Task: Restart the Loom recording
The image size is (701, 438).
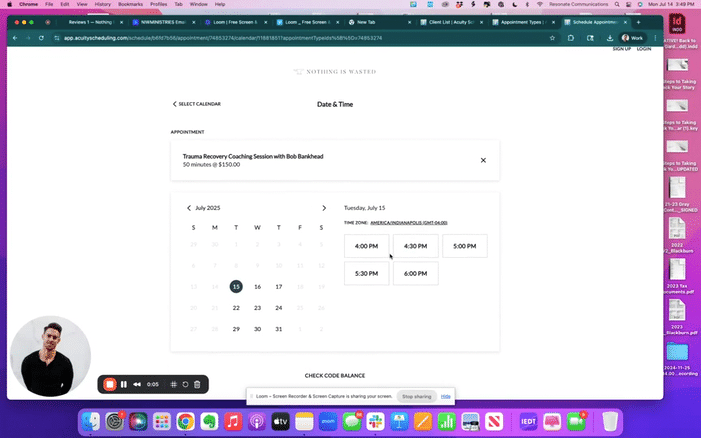Action: (x=185, y=384)
